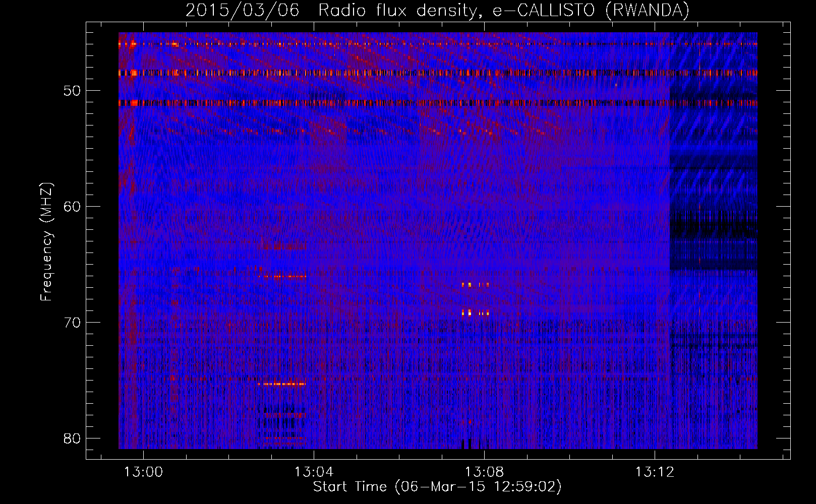Click the Frequency (MHZ) axis title
816x504 pixels.
[46, 241]
